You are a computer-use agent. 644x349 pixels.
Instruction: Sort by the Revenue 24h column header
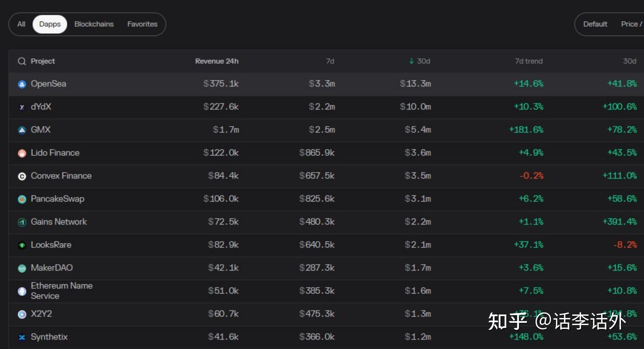[217, 61]
